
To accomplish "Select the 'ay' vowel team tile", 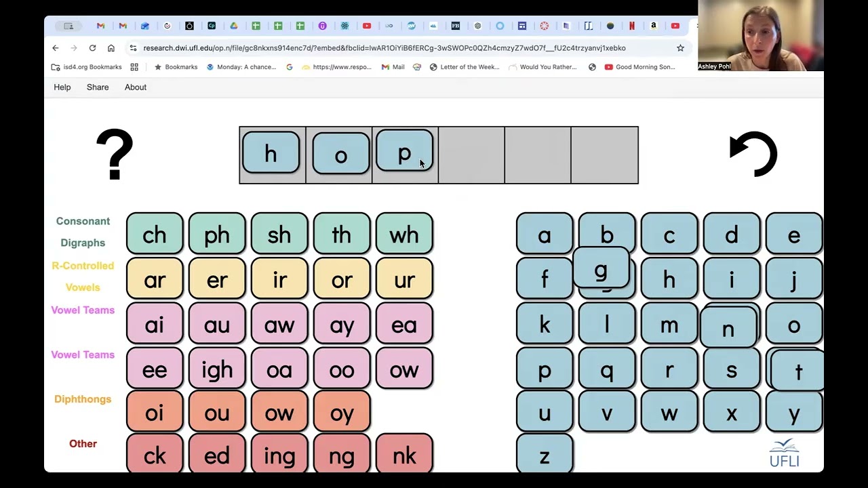I will pos(342,324).
